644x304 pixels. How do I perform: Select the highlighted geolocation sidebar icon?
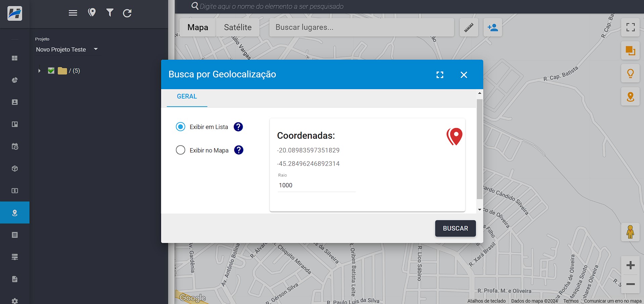coord(15,212)
